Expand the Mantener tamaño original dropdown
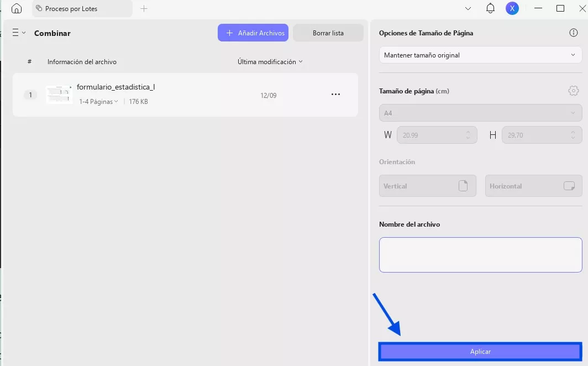Viewport: 588px width, 366px height. coord(480,55)
